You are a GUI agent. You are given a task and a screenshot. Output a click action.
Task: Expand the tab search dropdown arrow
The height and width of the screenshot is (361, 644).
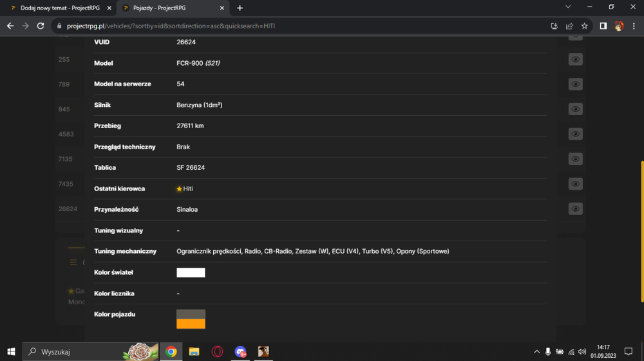point(568,7)
